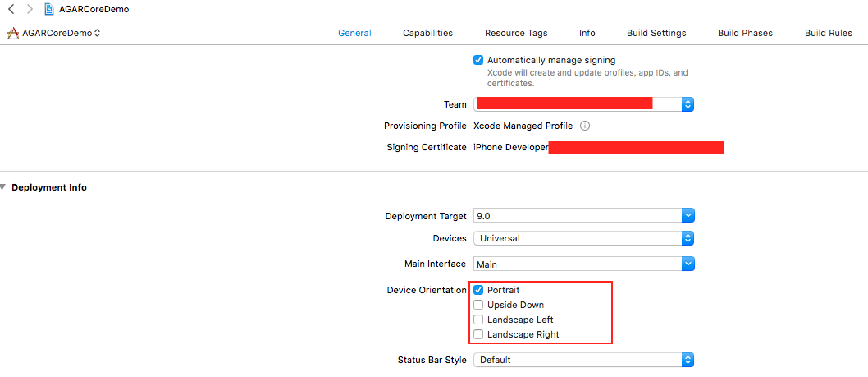The image size is (868, 377).
Task: Uncheck Automatically manage signing
Action: point(478,60)
